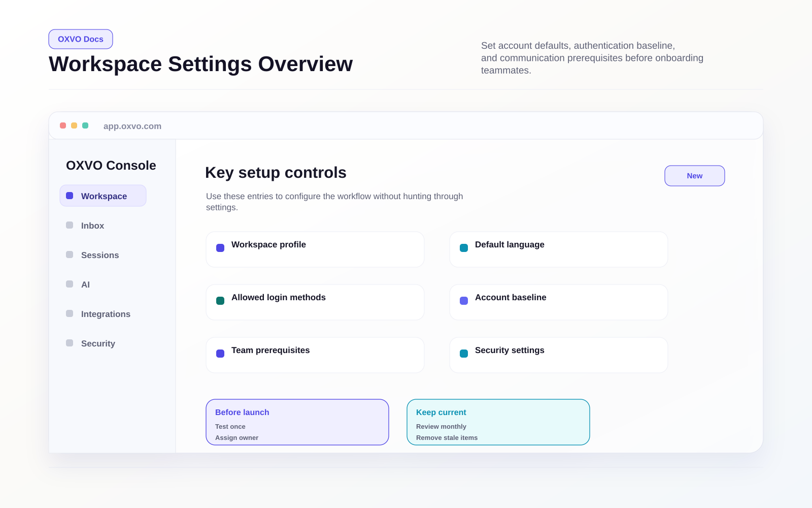Open the Workspace sidebar item

103,196
